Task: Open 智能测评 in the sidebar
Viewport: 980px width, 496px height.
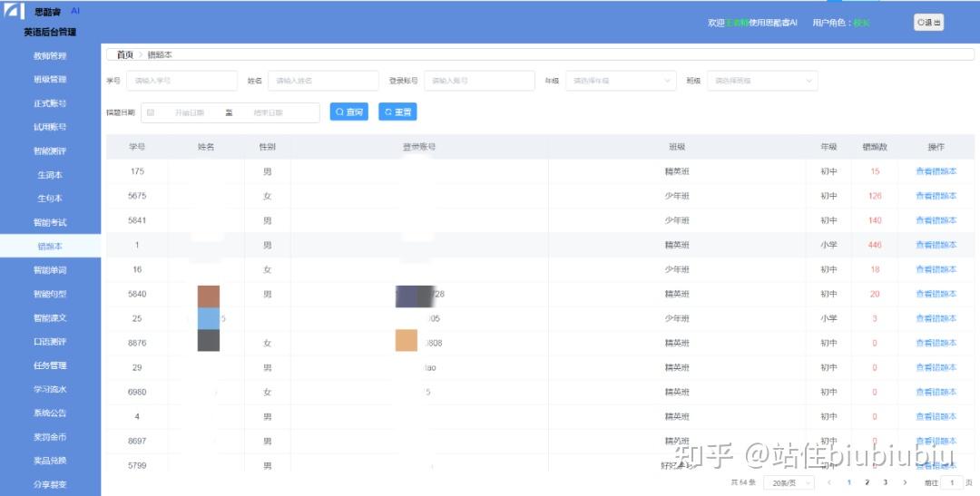Action: (x=50, y=151)
